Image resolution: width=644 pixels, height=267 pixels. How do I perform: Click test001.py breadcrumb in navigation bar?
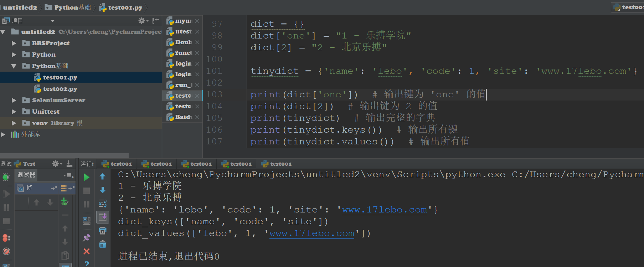[121, 7]
